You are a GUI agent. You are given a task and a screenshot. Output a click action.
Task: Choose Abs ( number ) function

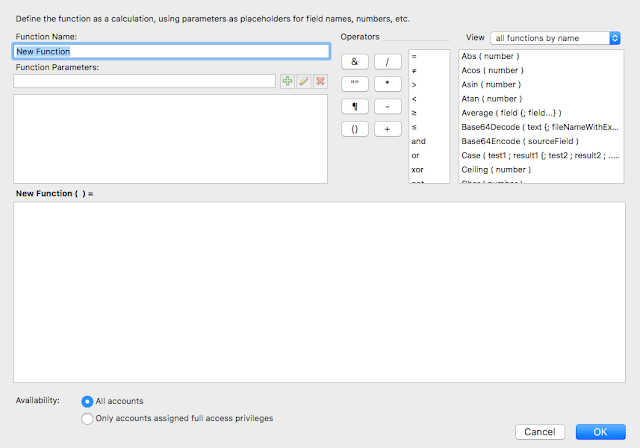point(541,56)
